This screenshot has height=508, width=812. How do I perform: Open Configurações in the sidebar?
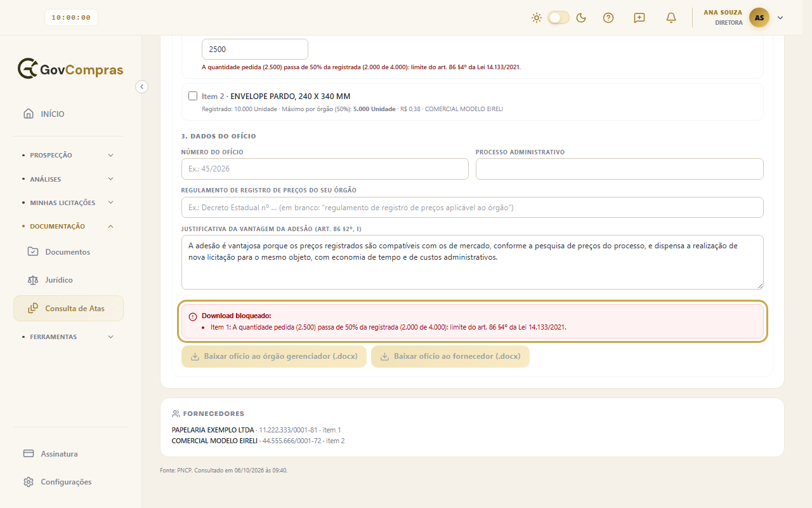point(69,482)
